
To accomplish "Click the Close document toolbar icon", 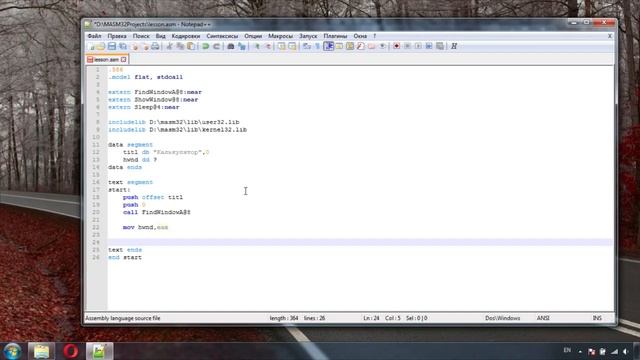I will [x=135, y=47].
